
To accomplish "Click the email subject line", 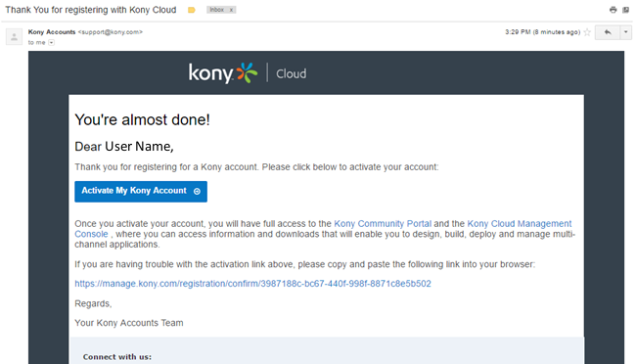I will [90, 10].
